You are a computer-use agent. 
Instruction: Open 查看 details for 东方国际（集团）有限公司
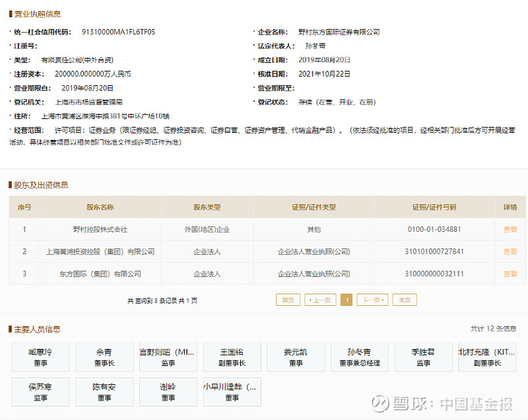[x=510, y=274]
